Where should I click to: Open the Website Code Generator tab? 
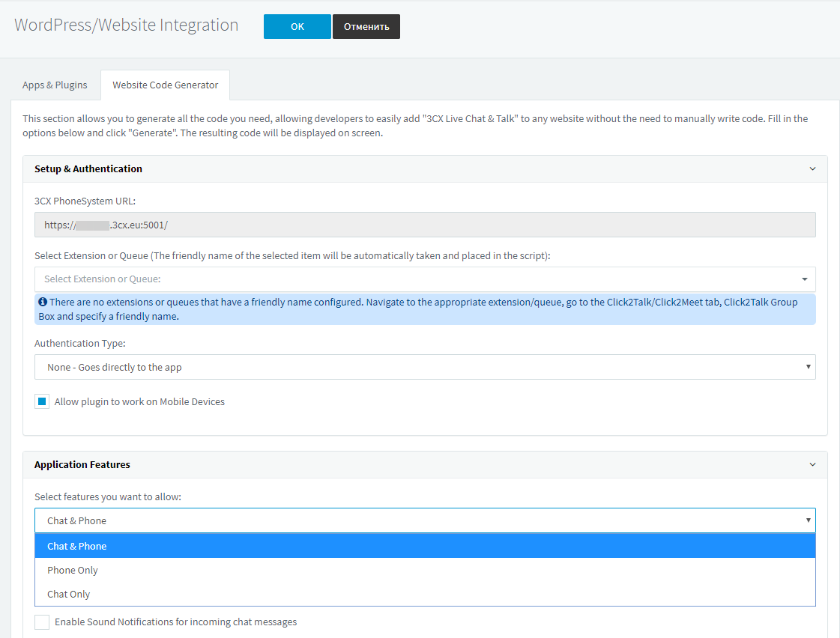[165, 85]
